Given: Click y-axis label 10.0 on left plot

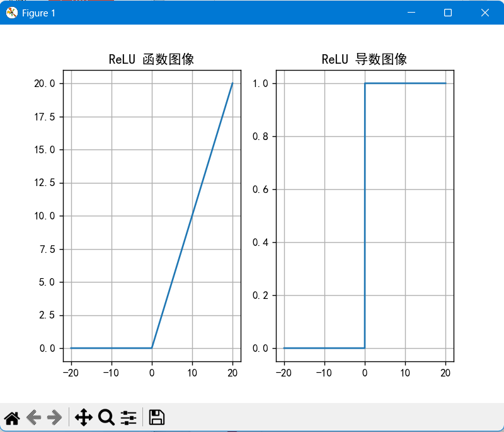Looking at the screenshot, I should 45,216.
